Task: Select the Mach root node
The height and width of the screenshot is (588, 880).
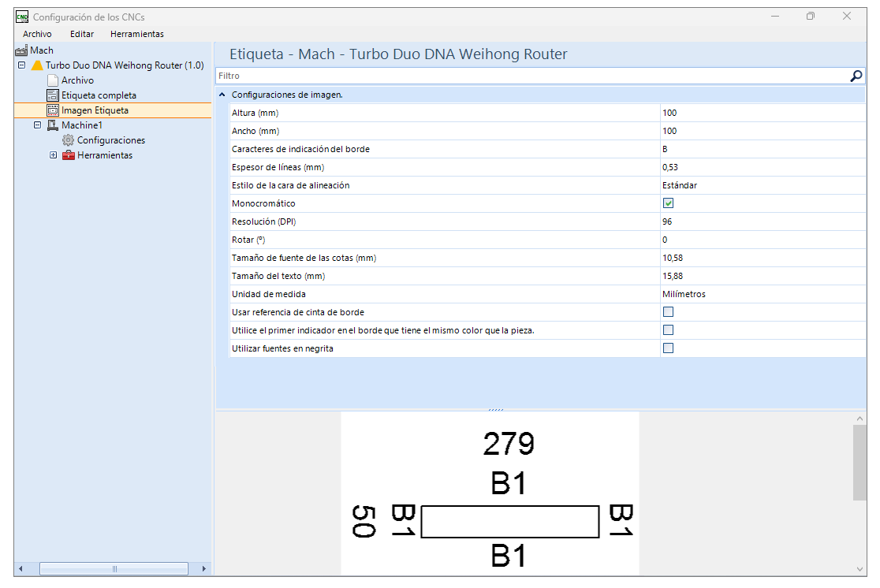Action: (x=42, y=50)
